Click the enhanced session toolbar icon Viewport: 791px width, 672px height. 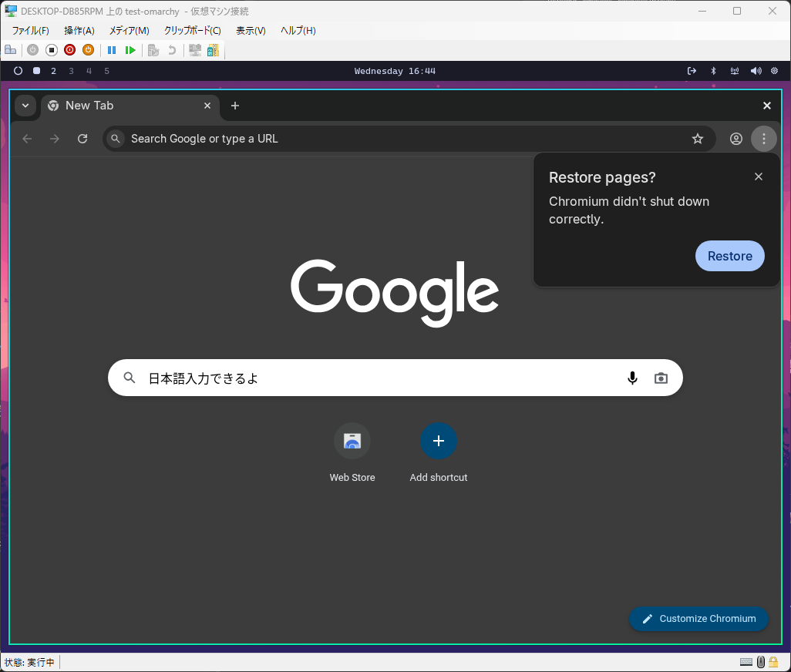point(195,50)
